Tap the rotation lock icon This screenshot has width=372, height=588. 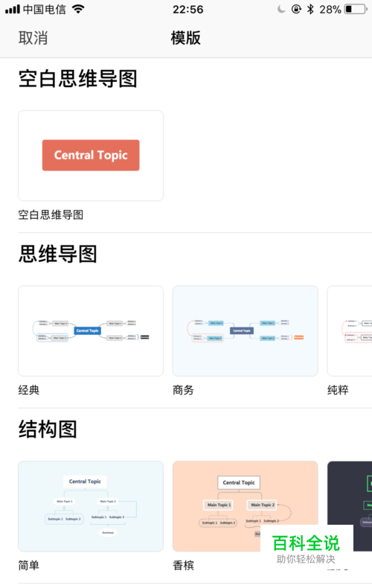point(296,9)
